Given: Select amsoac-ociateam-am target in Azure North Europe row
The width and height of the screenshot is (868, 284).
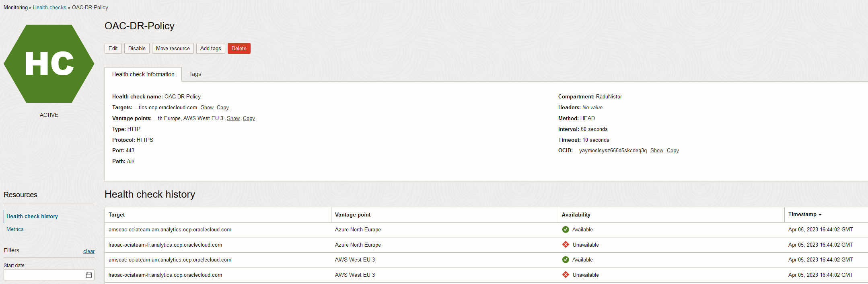Looking at the screenshot, I should tap(170, 230).
